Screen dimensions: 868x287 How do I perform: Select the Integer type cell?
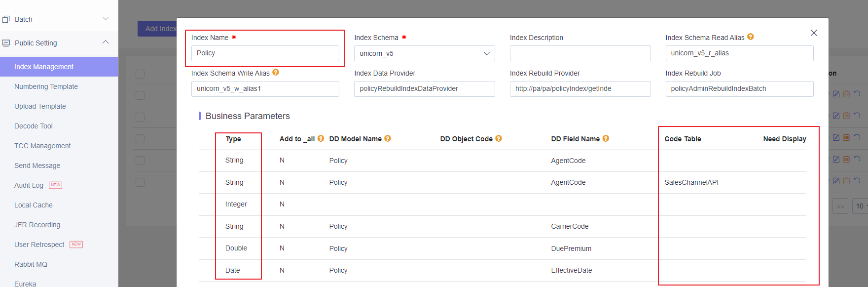click(236, 204)
